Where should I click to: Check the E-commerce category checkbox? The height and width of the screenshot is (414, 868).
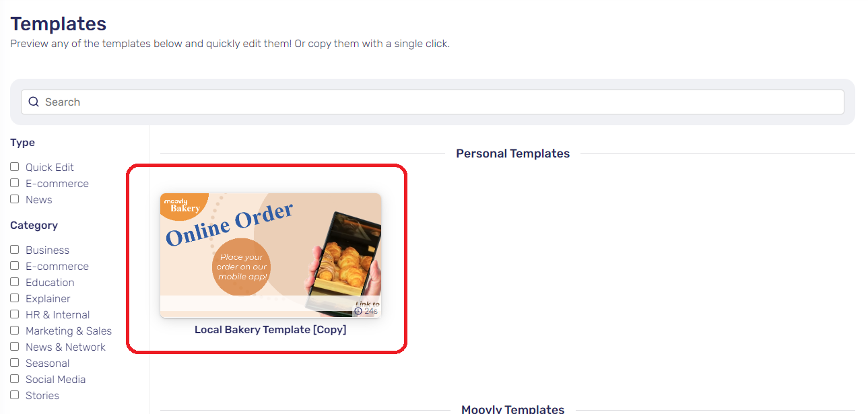coord(15,266)
